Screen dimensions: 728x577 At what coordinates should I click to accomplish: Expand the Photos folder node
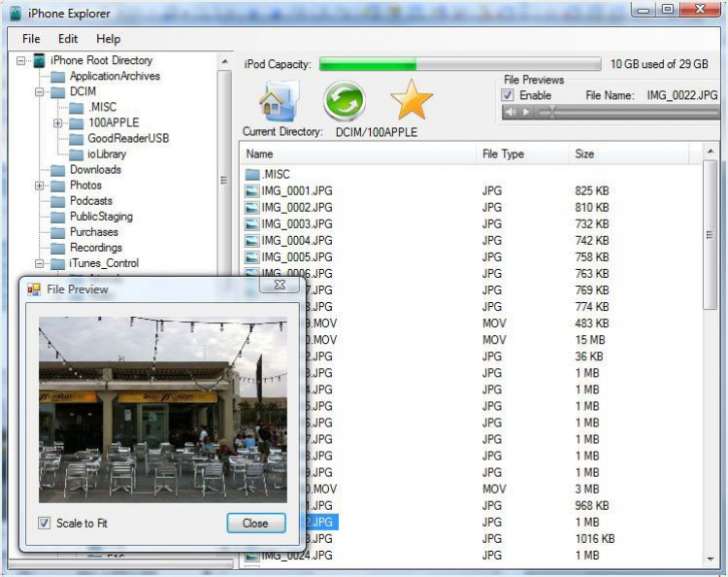(40, 186)
